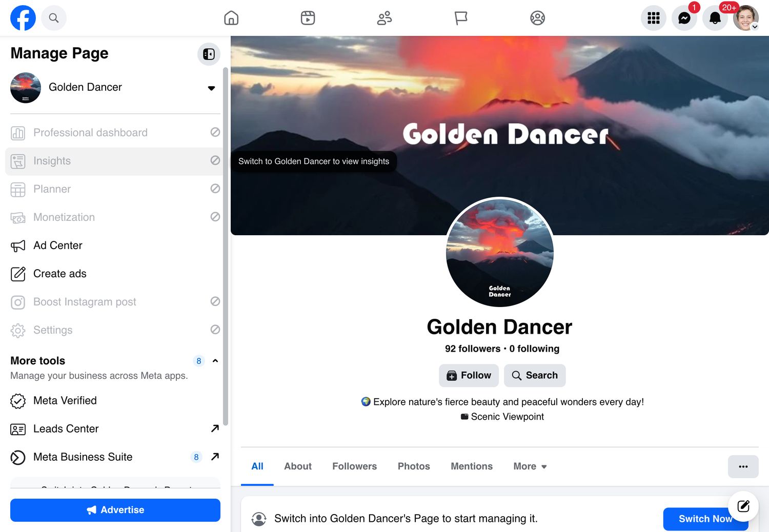
Task: Click the Meta Verified badge icon
Action: pyautogui.click(x=18, y=401)
